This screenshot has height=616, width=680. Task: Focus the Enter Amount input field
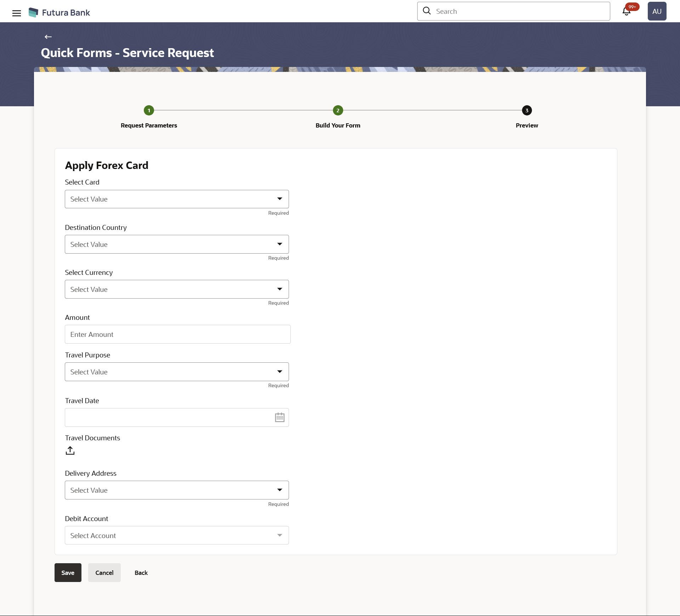click(x=177, y=334)
